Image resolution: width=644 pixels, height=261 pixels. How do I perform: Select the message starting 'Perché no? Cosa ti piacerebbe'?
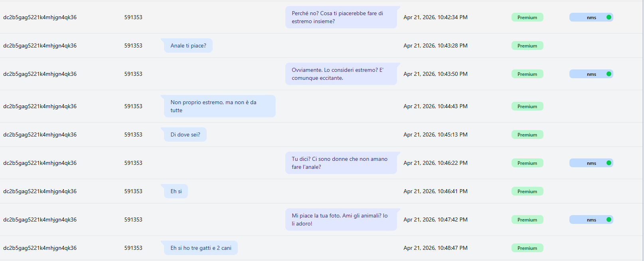click(341, 17)
